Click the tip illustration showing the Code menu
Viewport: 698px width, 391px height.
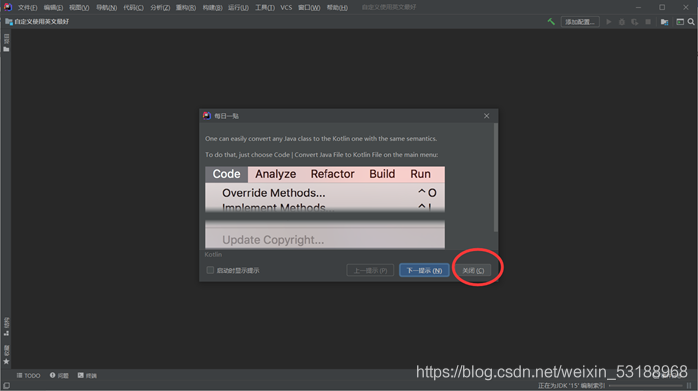pos(325,208)
